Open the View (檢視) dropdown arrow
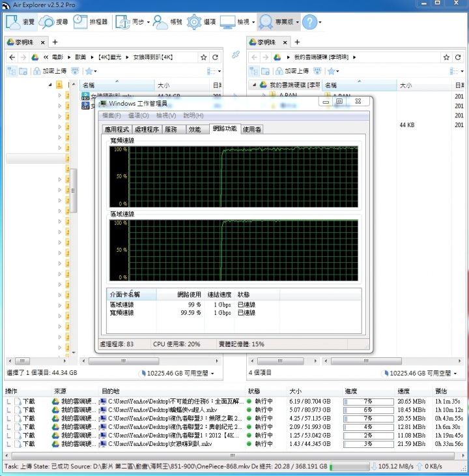Image resolution: width=469 pixels, height=476 pixels. (253, 22)
